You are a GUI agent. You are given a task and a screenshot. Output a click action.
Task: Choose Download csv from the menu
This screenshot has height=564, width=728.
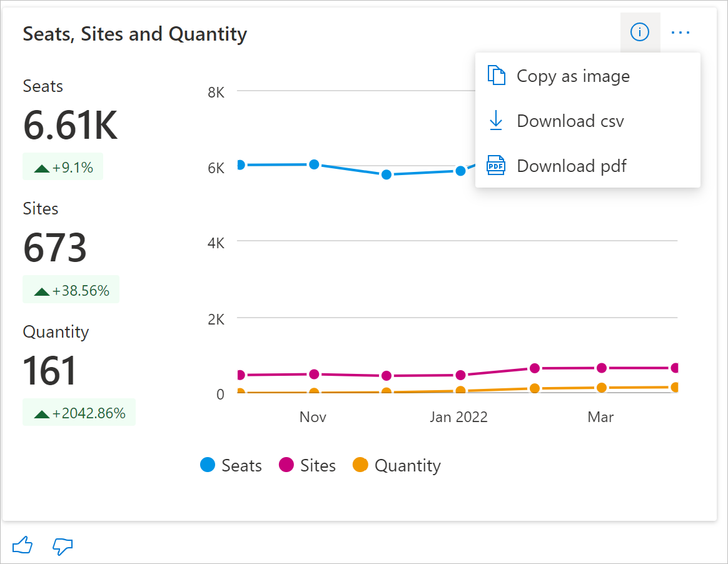(x=570, y=121)
